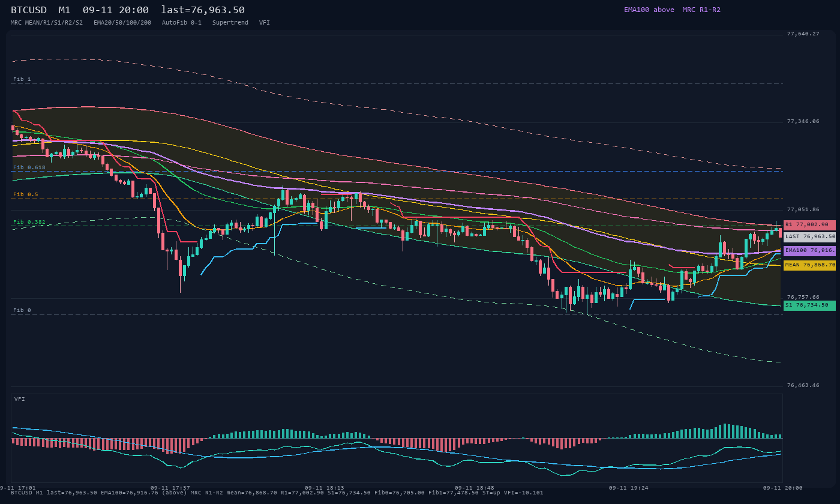Viewport: 840px width, 504px height.
Task: Click the Fib 0.382 level label
Action: 29,222
